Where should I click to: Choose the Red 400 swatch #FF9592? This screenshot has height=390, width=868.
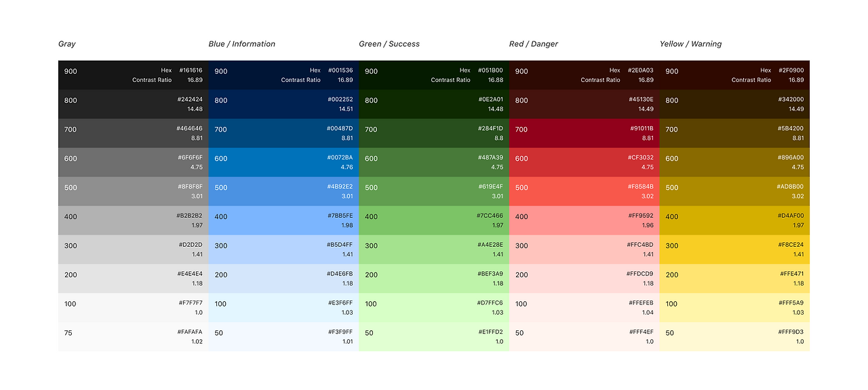point(585,221)
